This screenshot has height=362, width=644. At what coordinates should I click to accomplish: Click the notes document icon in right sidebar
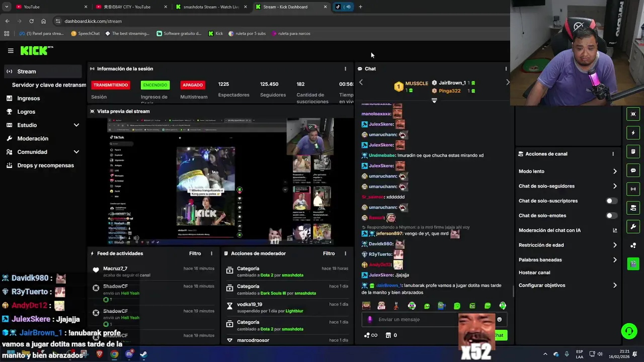pyautogui.click(x=633, y=151)
